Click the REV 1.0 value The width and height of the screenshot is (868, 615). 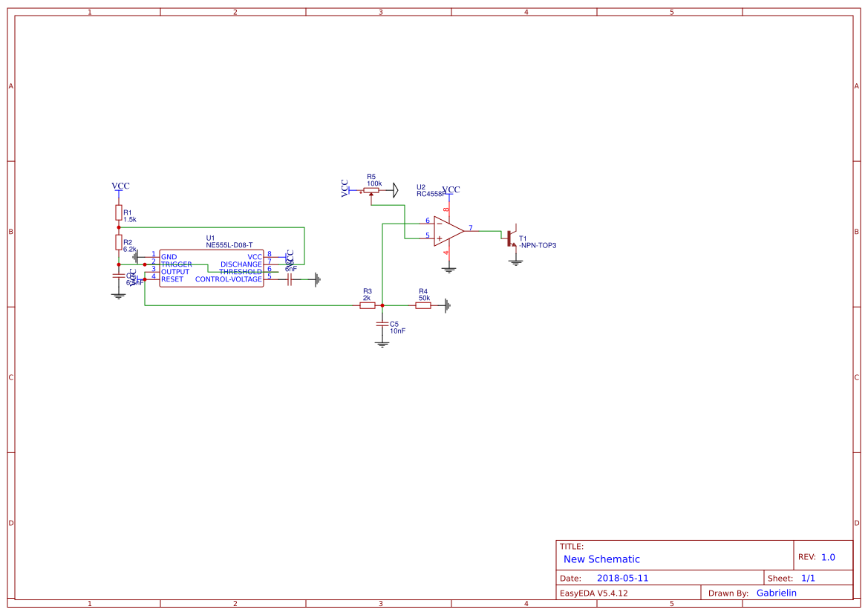click(x=828, y=557)
